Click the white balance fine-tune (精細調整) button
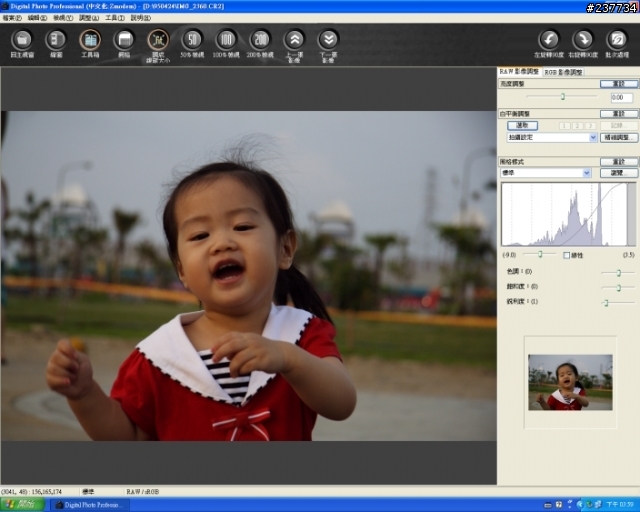The height and width of the screenshot is (512, 640). click(x=619, y=138)
